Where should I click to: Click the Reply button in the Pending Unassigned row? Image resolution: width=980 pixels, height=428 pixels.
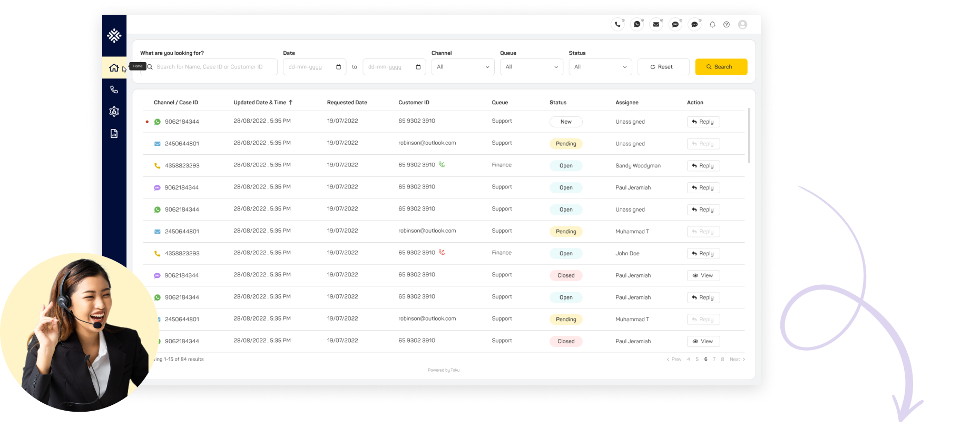point(703,144)
